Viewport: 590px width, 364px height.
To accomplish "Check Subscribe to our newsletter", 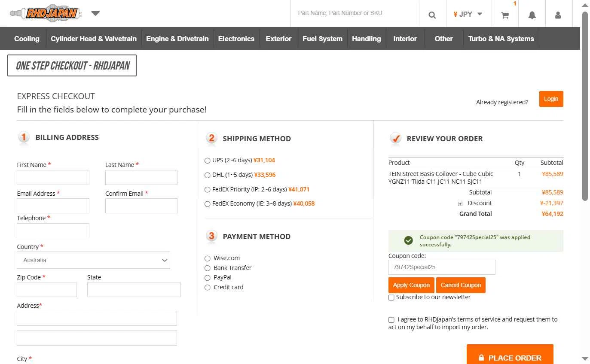I will pos(391,297).
